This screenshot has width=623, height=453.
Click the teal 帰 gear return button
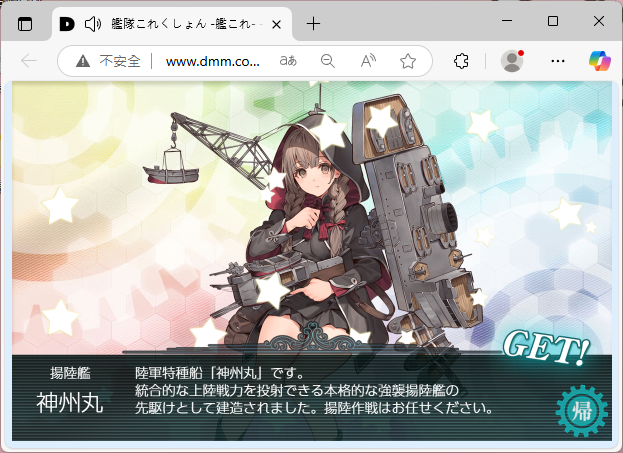[582, 411]
